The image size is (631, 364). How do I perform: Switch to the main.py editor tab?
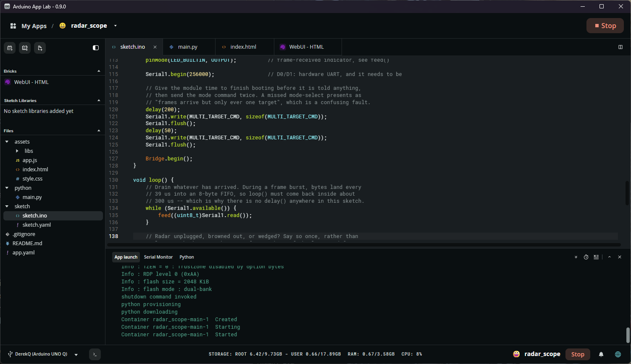pyautogui.click(x=187, y=47)
